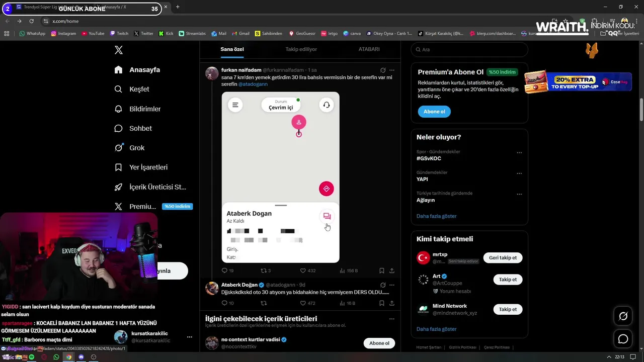Open İçerik Üreticisi Stüdyosu item
This screenshot has width=644, height=362.
pos(150,187)
